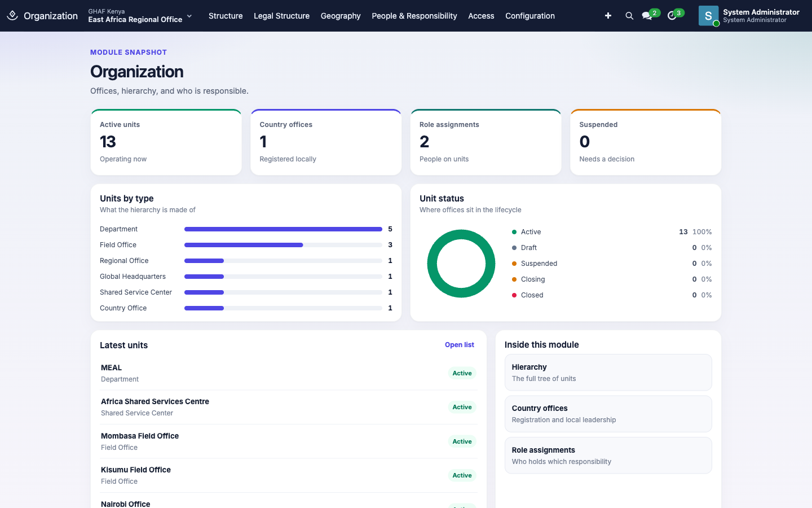Click the Suspended stat card

(646, 142)
